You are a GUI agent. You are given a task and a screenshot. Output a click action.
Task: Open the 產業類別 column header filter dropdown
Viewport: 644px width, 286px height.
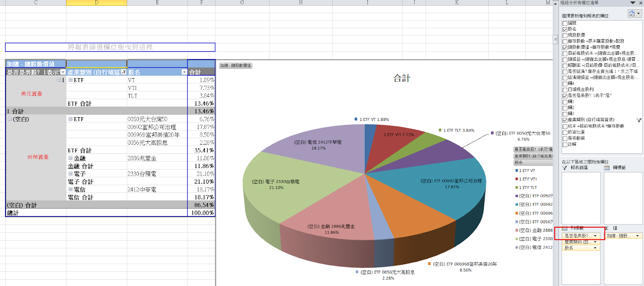tap(124, 72)
